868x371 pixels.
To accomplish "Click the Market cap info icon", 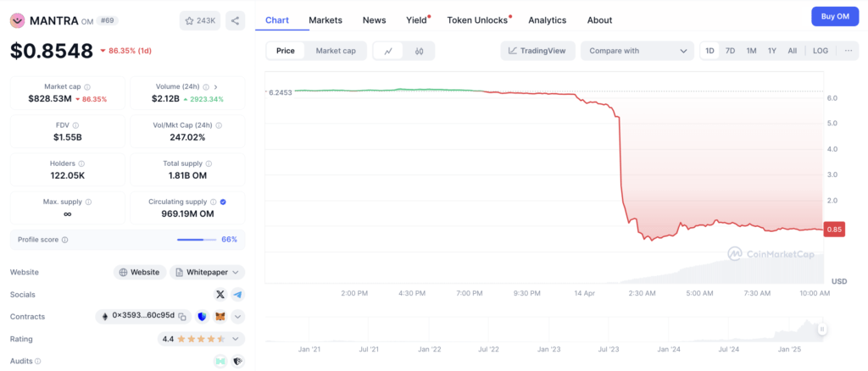I will [87, 86].
